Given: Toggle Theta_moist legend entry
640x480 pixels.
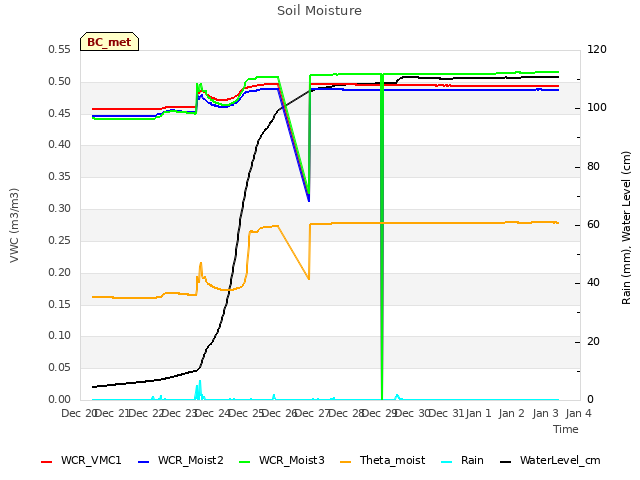Looking at the screenshot, I should point(382,460).
